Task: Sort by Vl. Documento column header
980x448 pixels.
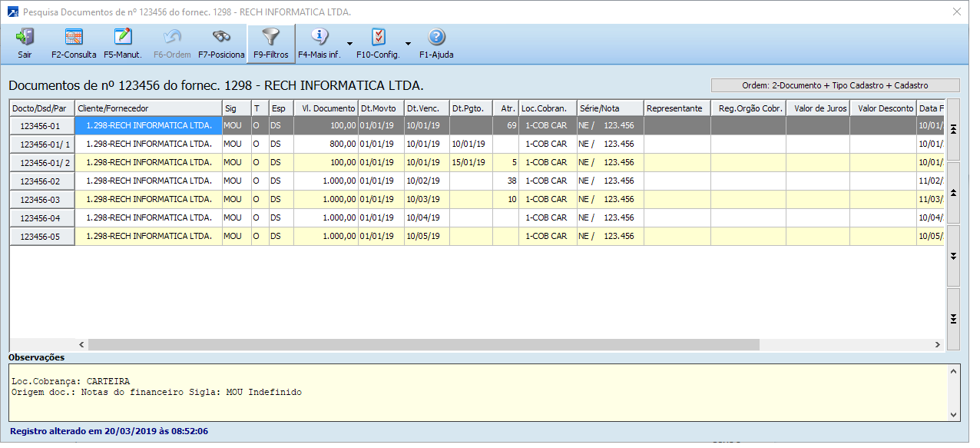Action: point(326,108)
